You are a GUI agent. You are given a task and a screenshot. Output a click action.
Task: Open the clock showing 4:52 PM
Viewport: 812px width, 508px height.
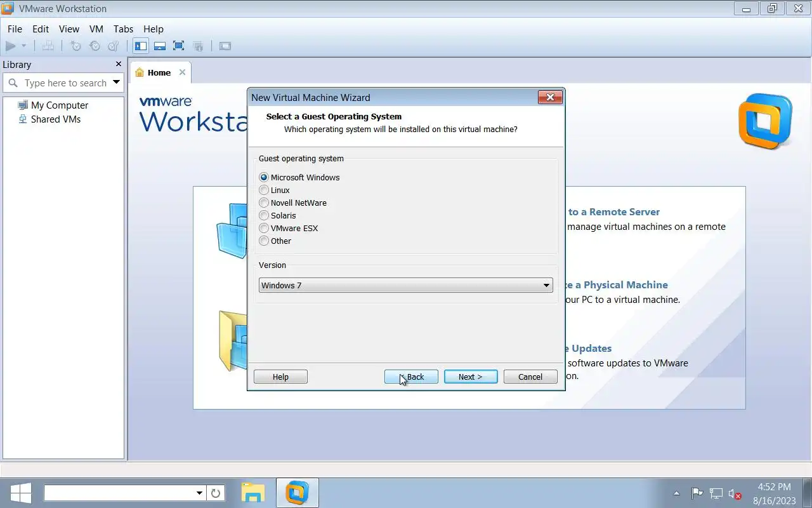click(x=775, y=493)
